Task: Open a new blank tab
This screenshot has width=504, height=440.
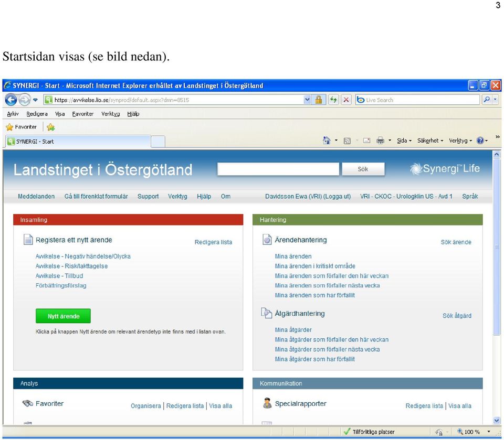Action: coord(158,142)
